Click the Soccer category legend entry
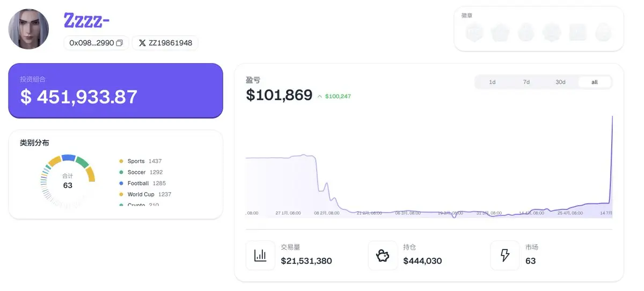 tap(141, 172)
